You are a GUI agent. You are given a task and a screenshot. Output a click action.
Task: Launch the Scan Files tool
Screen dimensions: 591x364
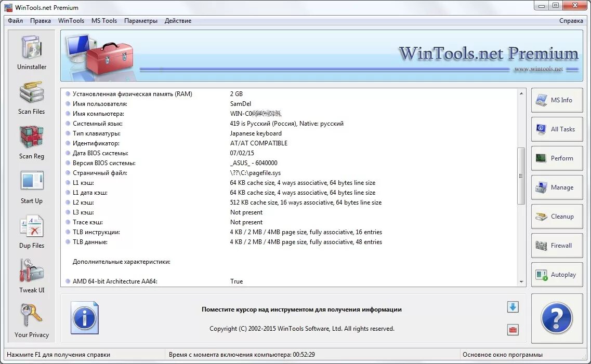(32, 97)
